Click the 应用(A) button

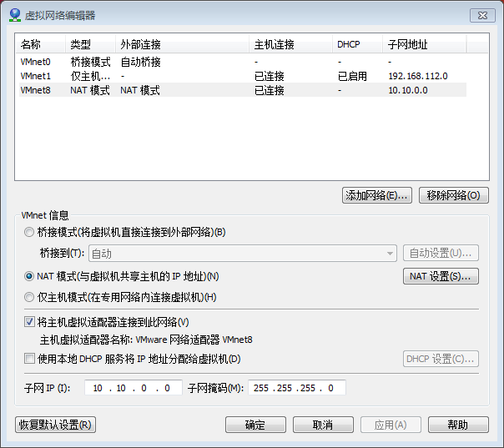391,425
